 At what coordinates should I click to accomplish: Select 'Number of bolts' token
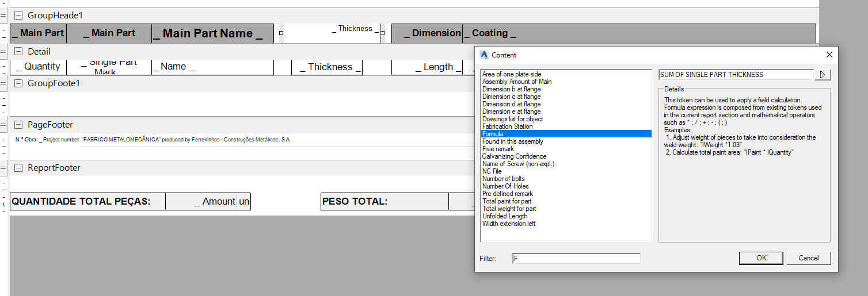504,179
